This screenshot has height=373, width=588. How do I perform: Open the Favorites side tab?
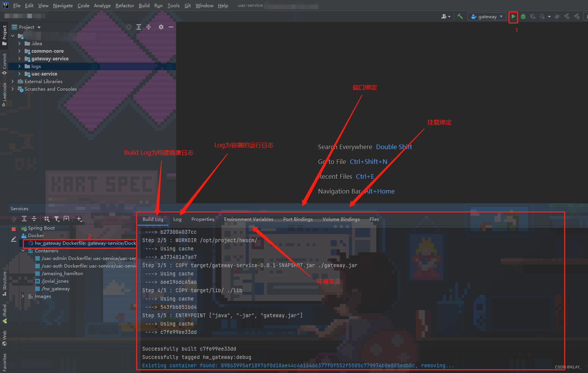4,362
